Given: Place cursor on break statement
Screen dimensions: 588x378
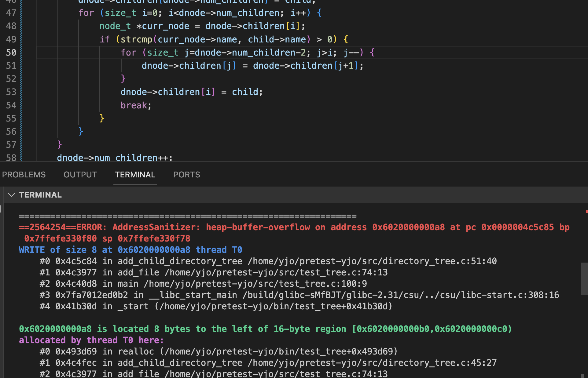Looking at the screenshot, I should pos(134,105).
